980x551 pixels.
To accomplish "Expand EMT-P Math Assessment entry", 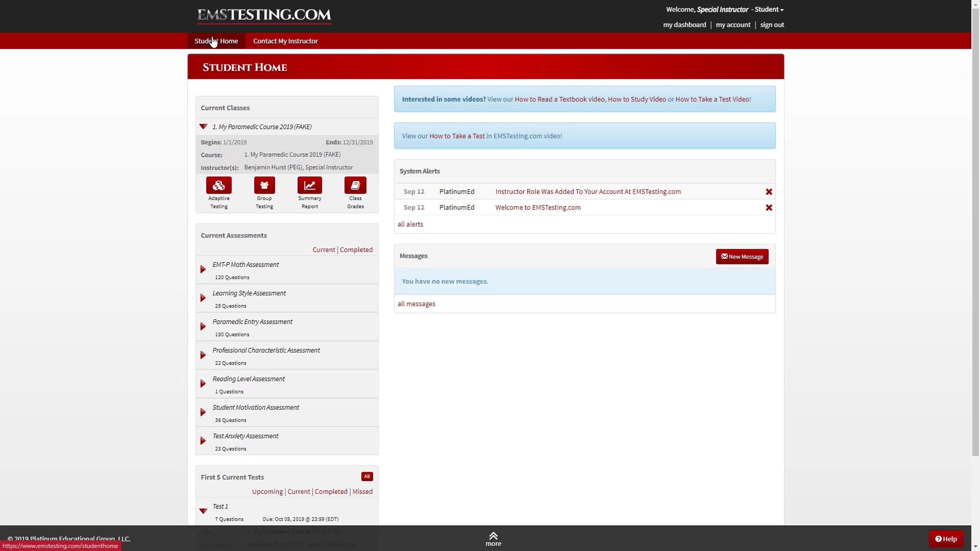I will 203,269.
